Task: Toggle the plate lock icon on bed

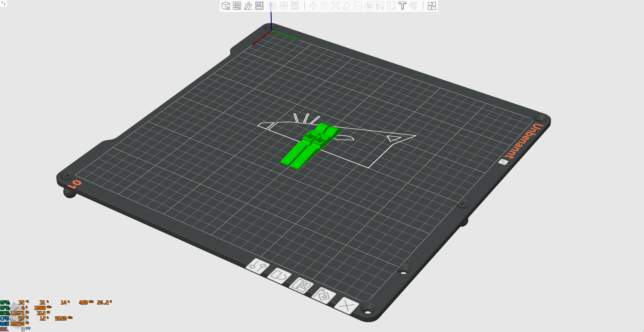Action: click(279, 276)
